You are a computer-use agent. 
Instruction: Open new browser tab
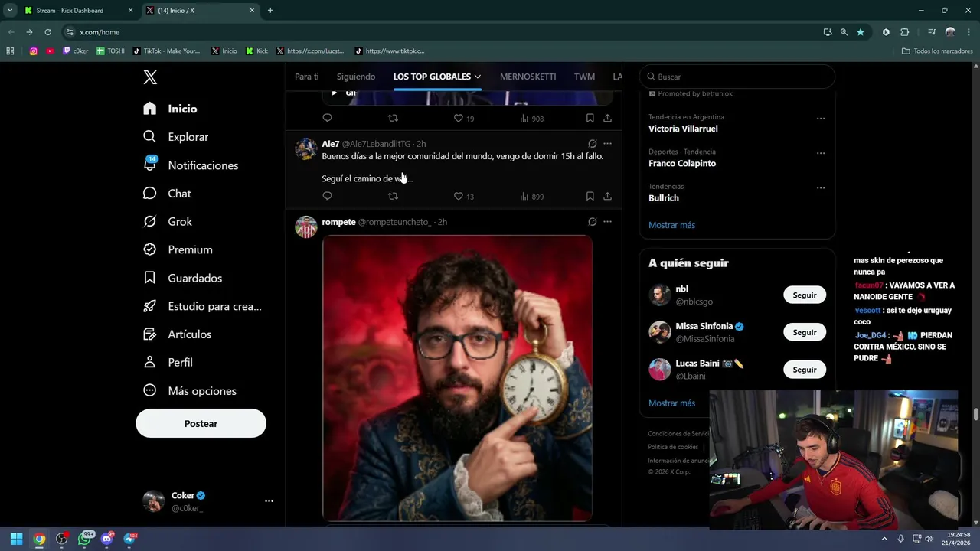click(270, 10)
